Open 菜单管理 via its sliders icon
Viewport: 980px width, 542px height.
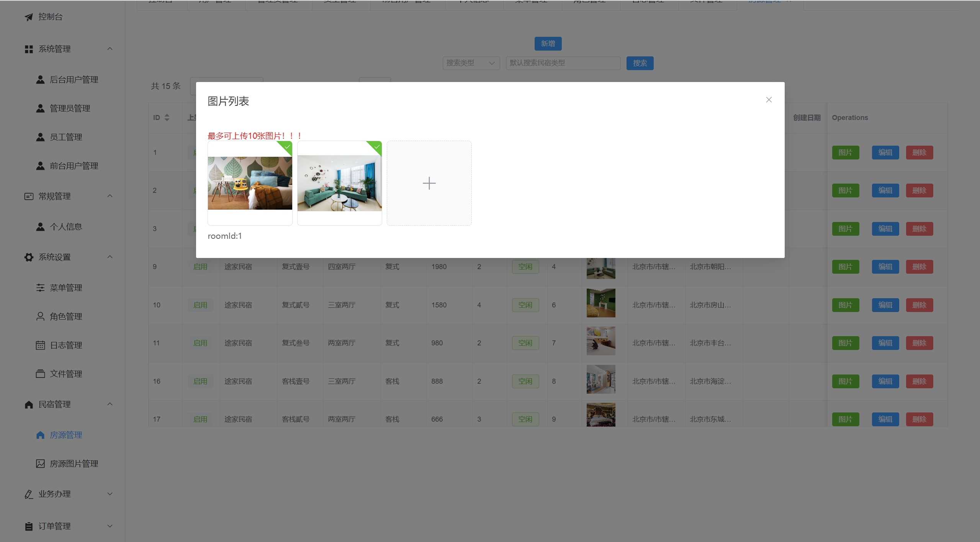pos(40,287)
